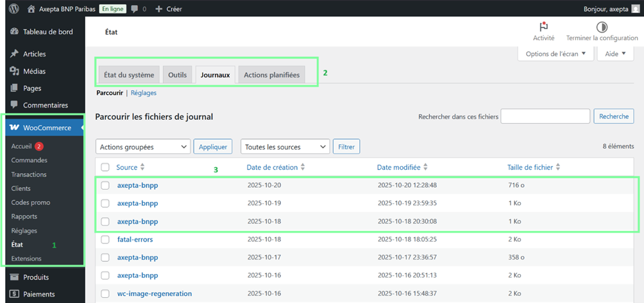Image resolution: width=644 pixels, height=303 pixels.
Task: Click Terminer la configuration progress icon
Action: coord(602,27)
